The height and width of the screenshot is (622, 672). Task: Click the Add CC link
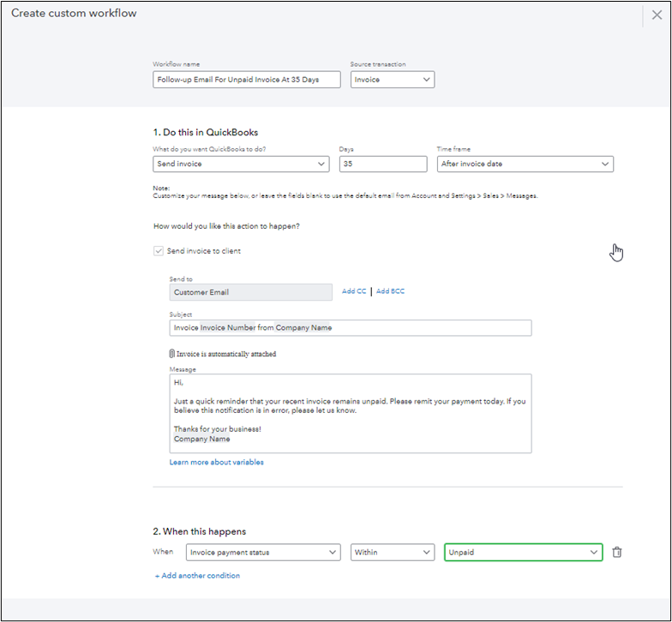tap(354, 291)
